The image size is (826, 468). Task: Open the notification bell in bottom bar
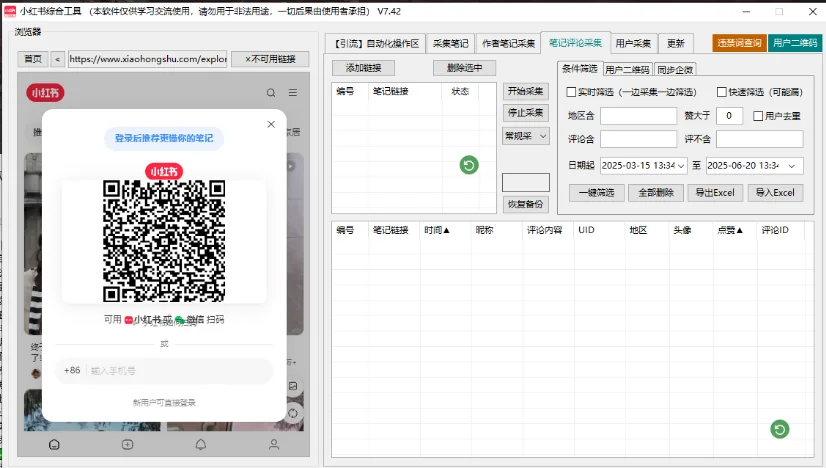tap(201, 445)
